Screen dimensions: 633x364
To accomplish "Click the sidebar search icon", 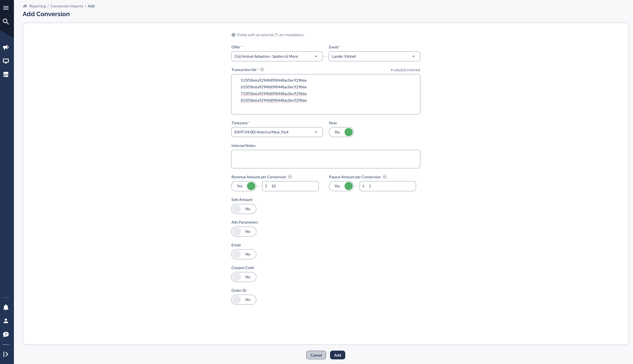I will coord(6,22).
